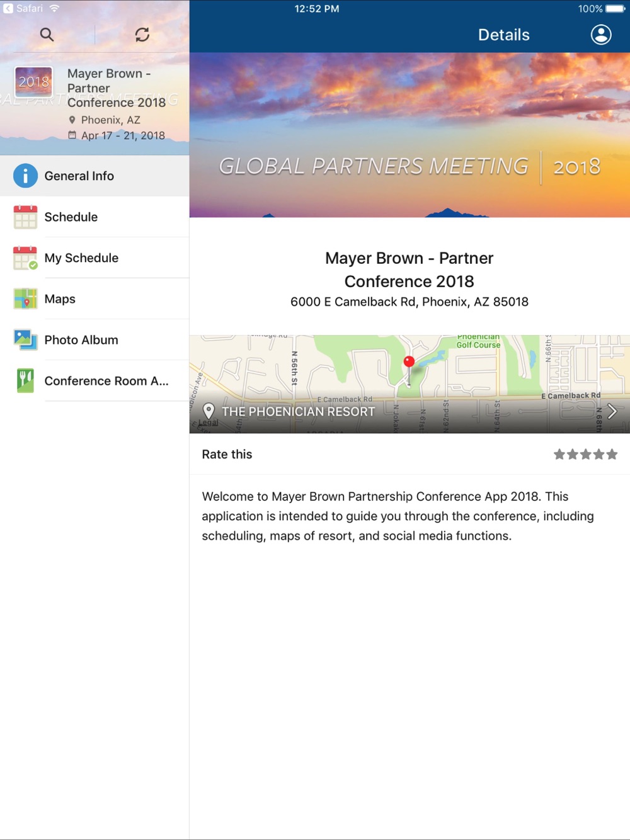This screenshot has width=630, height=840.
Task: Open Conference Room A... menu item
Action: (94, 381)
